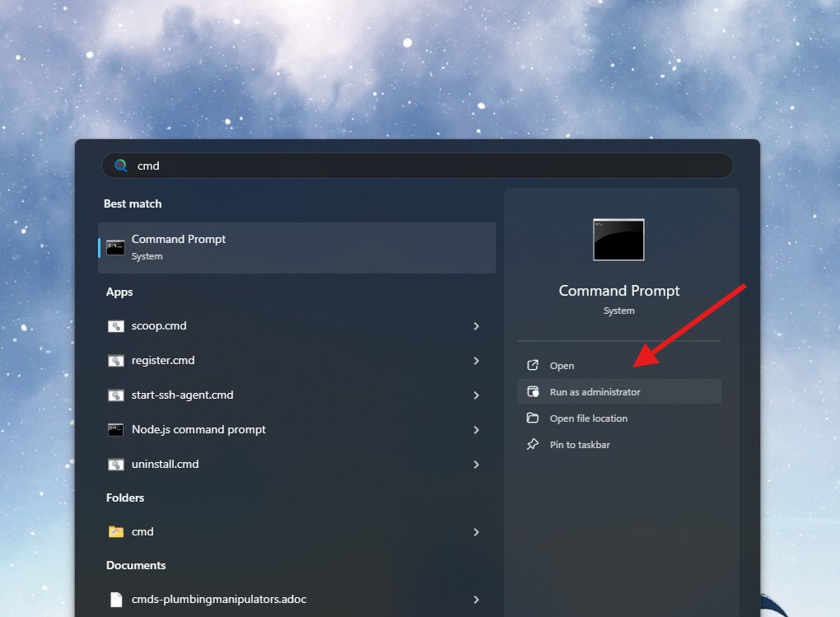Click the scoop.cmd file icon

tap(116, 326)
